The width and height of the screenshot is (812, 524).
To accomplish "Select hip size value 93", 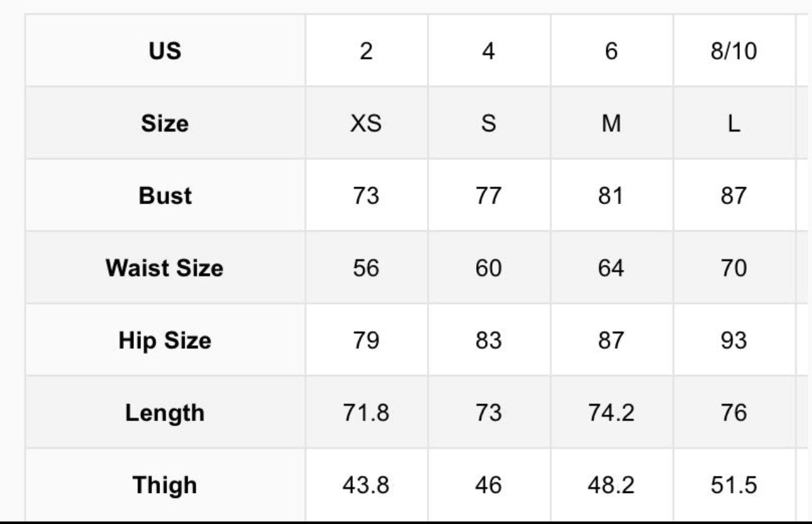I will pyautogui.click(x=734, y=341).
